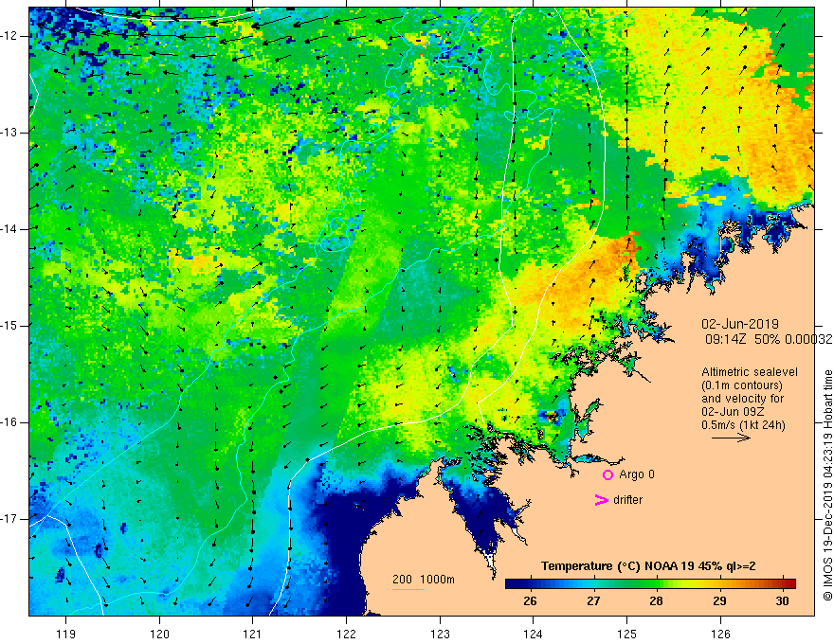This screenshot has height=644, width=834.
Task: Click the latitude axis label '-16'
Action: tap(9, 422)
